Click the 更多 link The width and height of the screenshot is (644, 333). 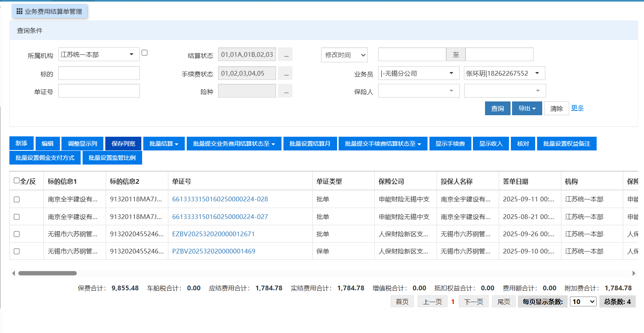click(x=577, y=108)
